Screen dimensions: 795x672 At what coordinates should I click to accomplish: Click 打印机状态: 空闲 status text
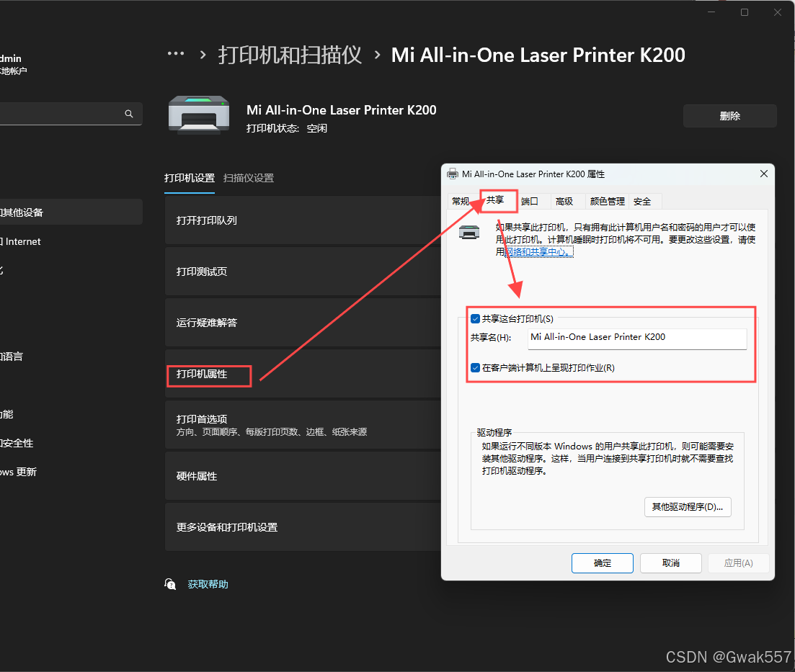pyautogui.click(x=286, y=129)
